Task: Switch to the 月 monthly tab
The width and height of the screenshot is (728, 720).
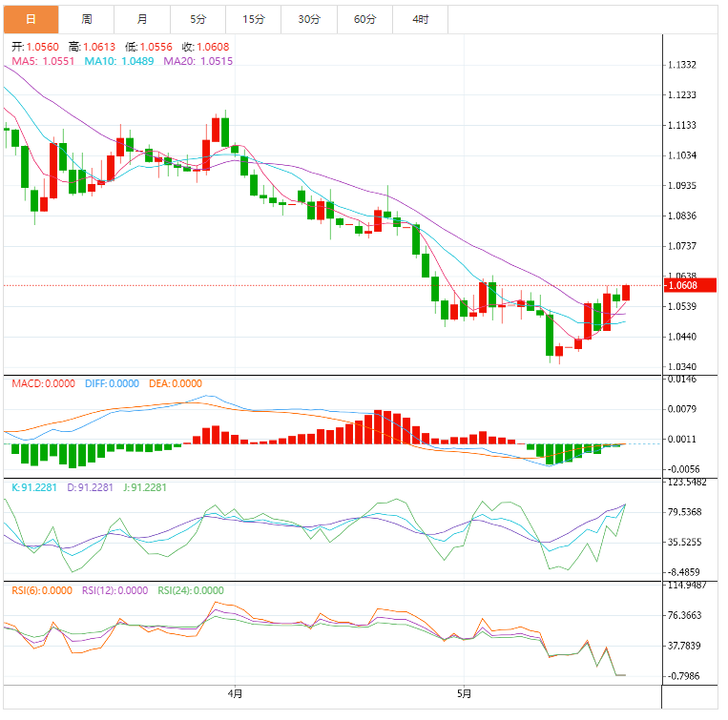Action: pyautogui.click(x=142, y=19)
